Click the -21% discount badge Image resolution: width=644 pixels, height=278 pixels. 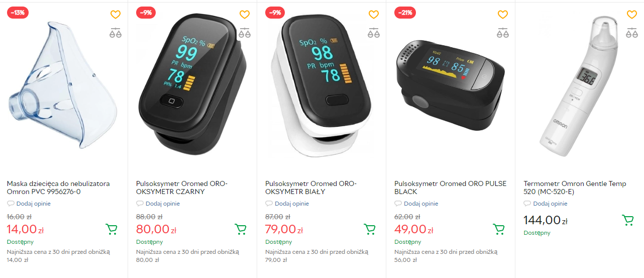[405, 13]
